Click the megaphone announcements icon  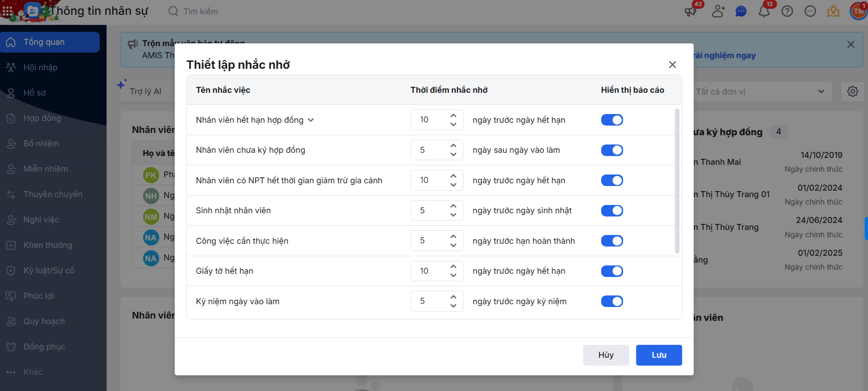pyautogui.click(x=691, y=11)
